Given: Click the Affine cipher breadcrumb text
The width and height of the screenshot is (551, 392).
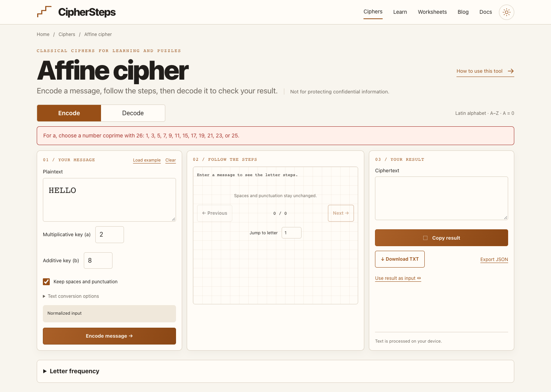Looking at the screenshot, I should (x=98, y=34).
